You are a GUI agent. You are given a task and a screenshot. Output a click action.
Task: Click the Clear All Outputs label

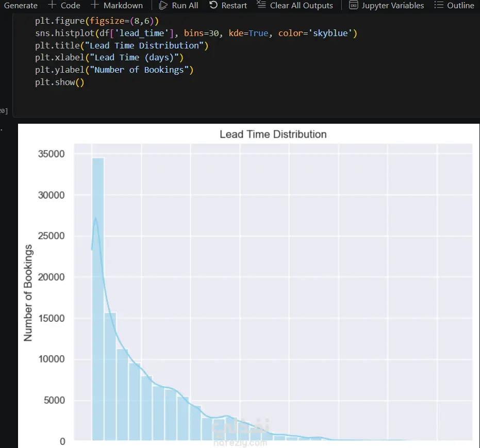pyautogui.click(x=301, y=6)
